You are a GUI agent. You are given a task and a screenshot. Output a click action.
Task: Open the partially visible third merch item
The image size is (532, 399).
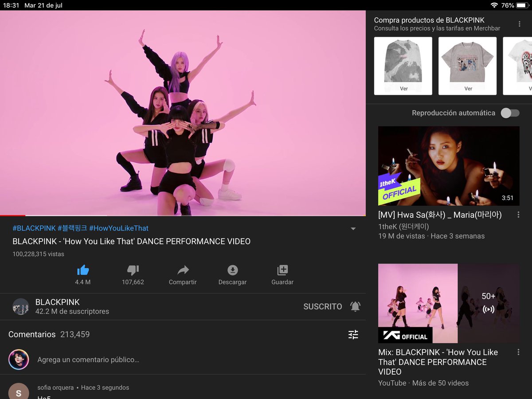point(517,66)
